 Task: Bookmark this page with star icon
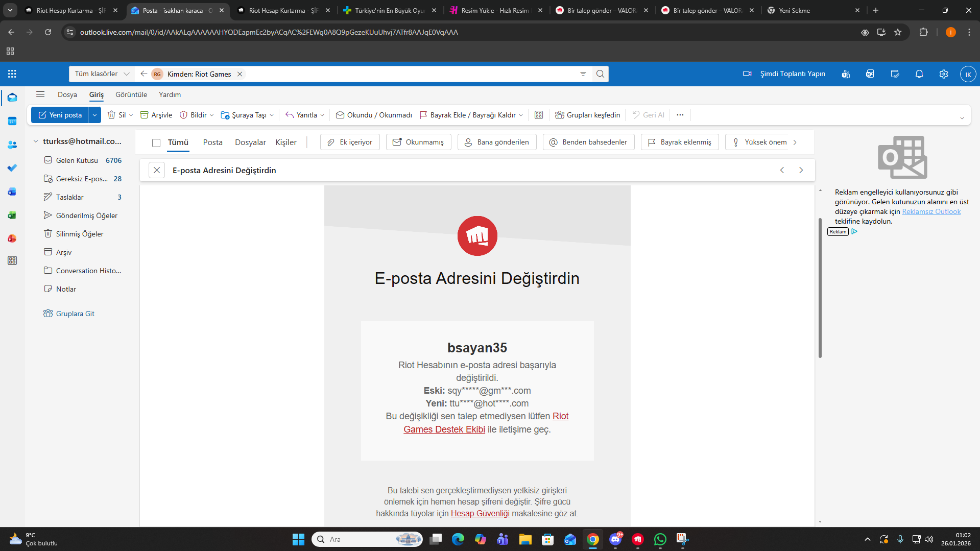coord(898,32)
